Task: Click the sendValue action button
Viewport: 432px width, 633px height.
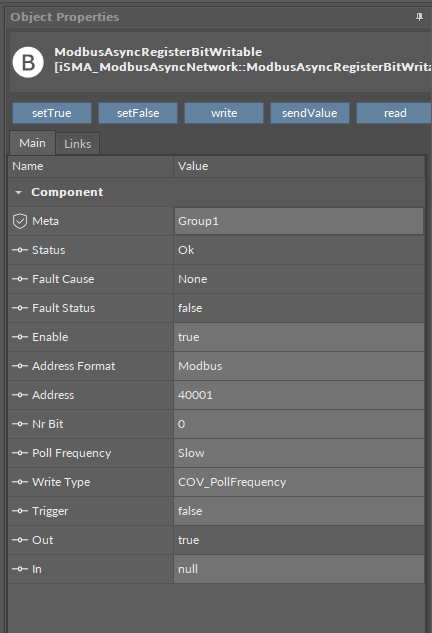Action: (x=310, y=113)
